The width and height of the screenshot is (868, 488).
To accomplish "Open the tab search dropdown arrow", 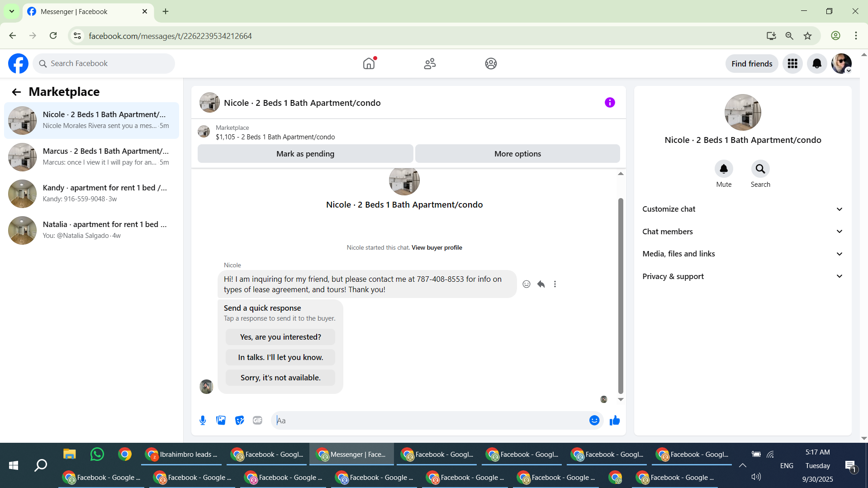I will coord(12,11).
